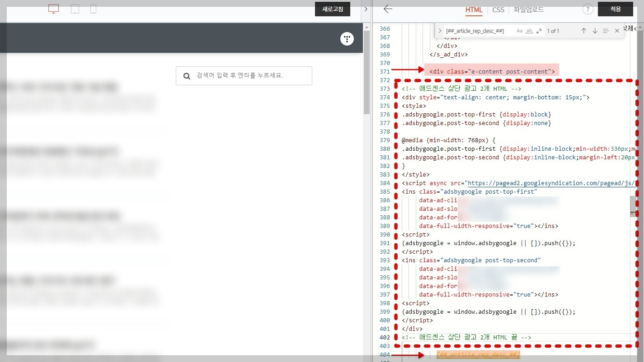Viewport: 644px width, 362px height.
Task: Open the 파일업로드 tab
Action: click(x=528, y=9)
